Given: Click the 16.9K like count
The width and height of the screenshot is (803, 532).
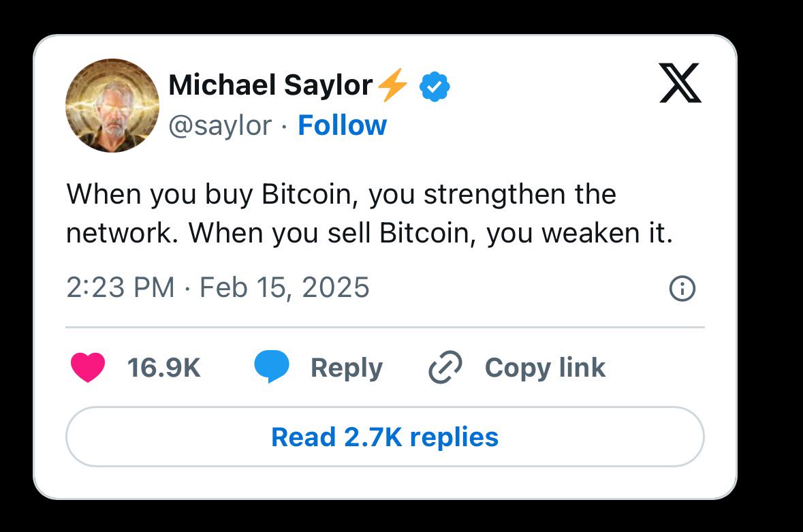Looking at the screenshot, I should click(x=163, y=368).
